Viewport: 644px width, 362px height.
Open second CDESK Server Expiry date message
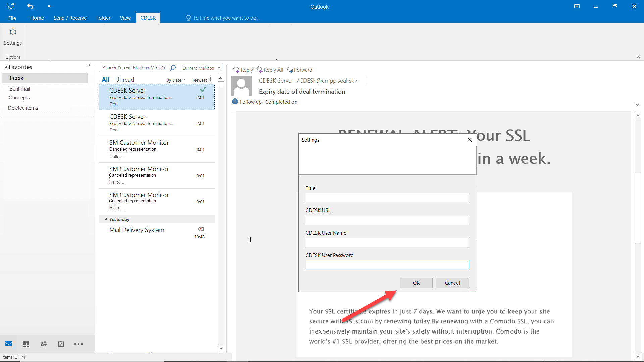click(157, 123)
